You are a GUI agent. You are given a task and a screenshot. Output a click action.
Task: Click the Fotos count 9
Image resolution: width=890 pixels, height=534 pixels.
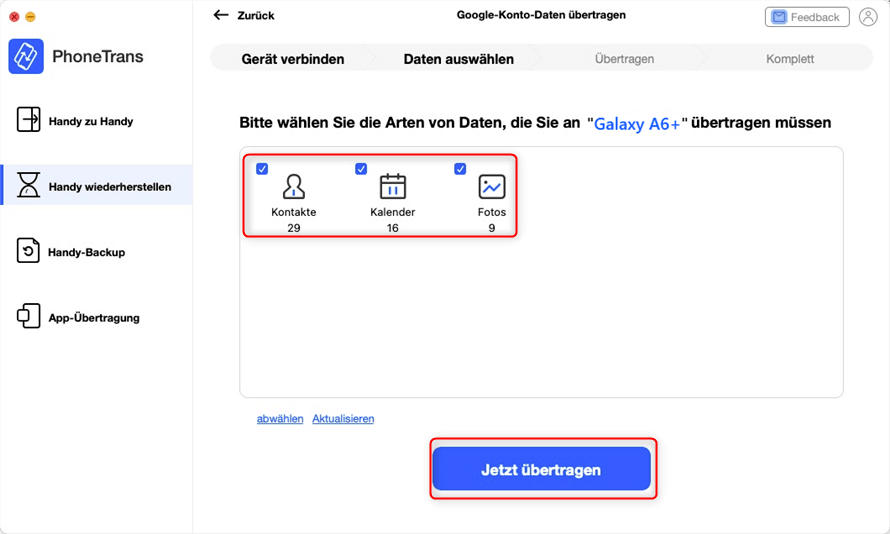pos(492,228)
